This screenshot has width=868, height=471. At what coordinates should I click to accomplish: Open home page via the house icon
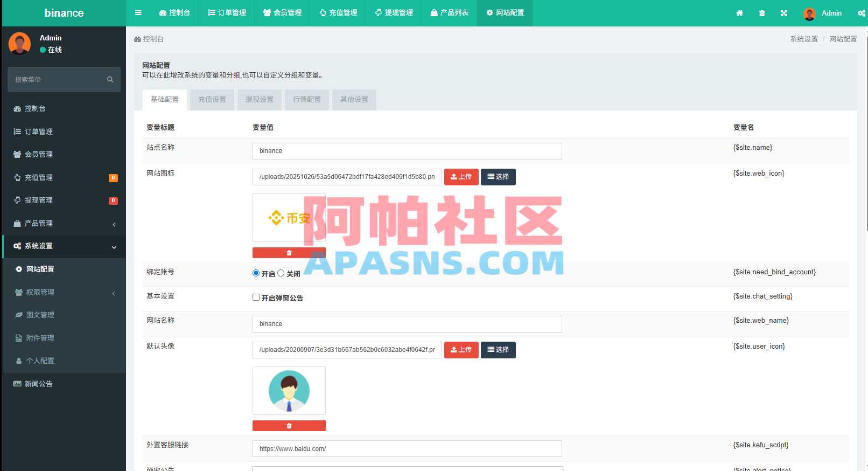pos(739,13)
